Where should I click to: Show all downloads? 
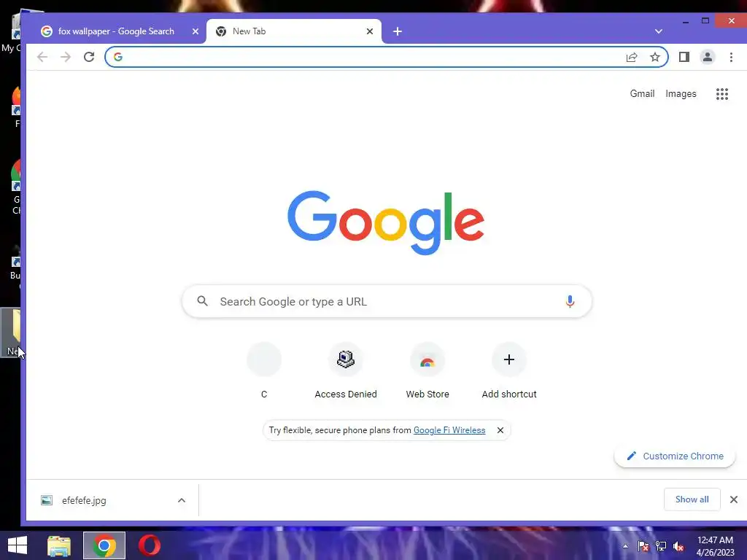[692, 499]
